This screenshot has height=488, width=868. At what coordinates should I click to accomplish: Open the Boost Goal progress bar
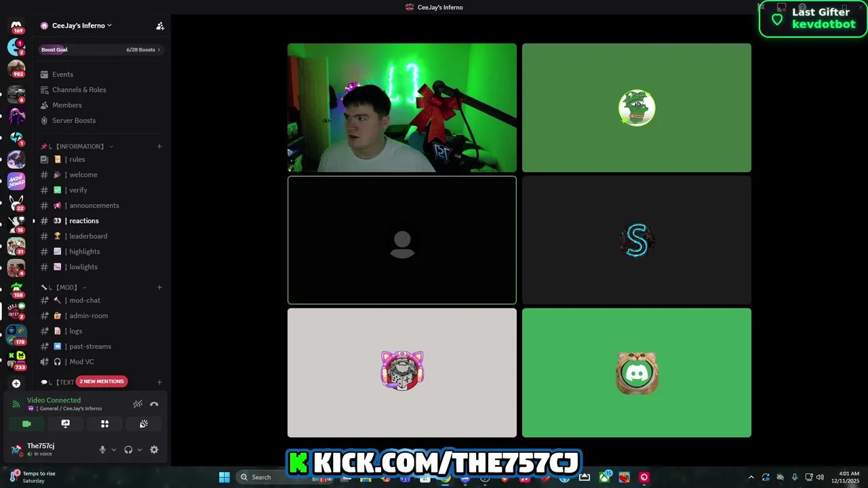point(100,49)
